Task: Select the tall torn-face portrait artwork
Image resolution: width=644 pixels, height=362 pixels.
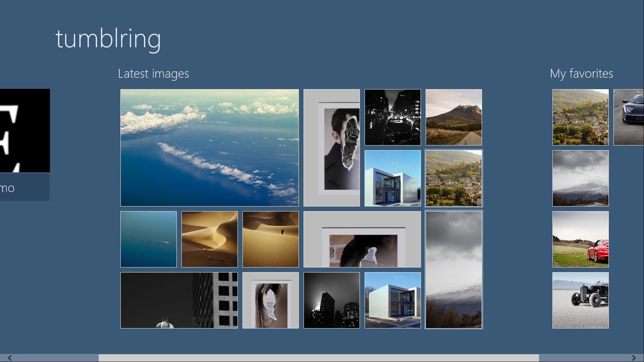Action: click(x=331, y=147)
